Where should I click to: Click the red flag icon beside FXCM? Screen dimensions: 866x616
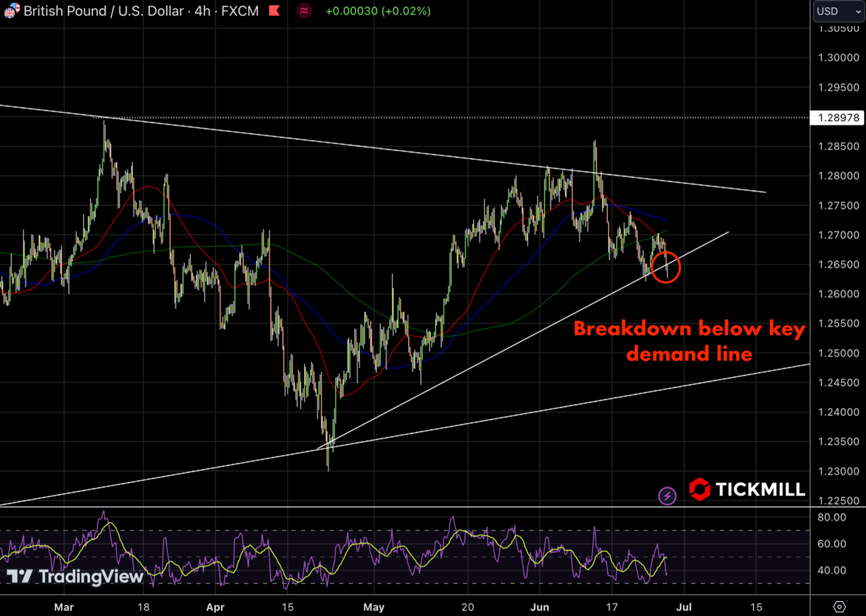[x=274, y=10]
